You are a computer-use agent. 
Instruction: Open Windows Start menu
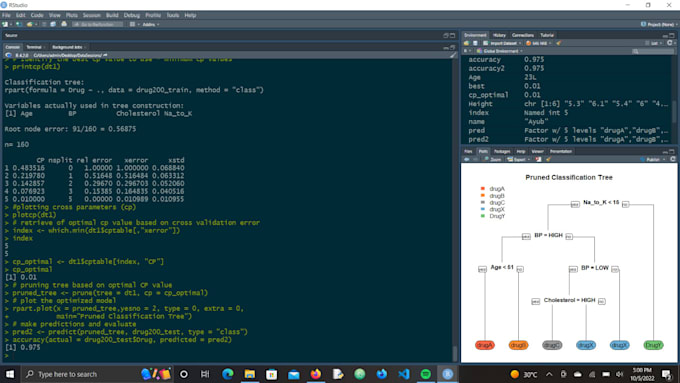10,374
